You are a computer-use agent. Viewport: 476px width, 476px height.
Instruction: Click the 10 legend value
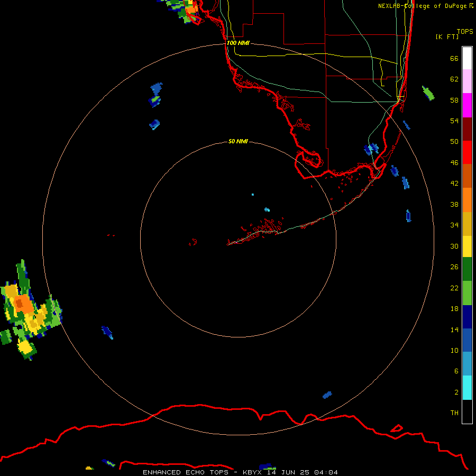454,351
